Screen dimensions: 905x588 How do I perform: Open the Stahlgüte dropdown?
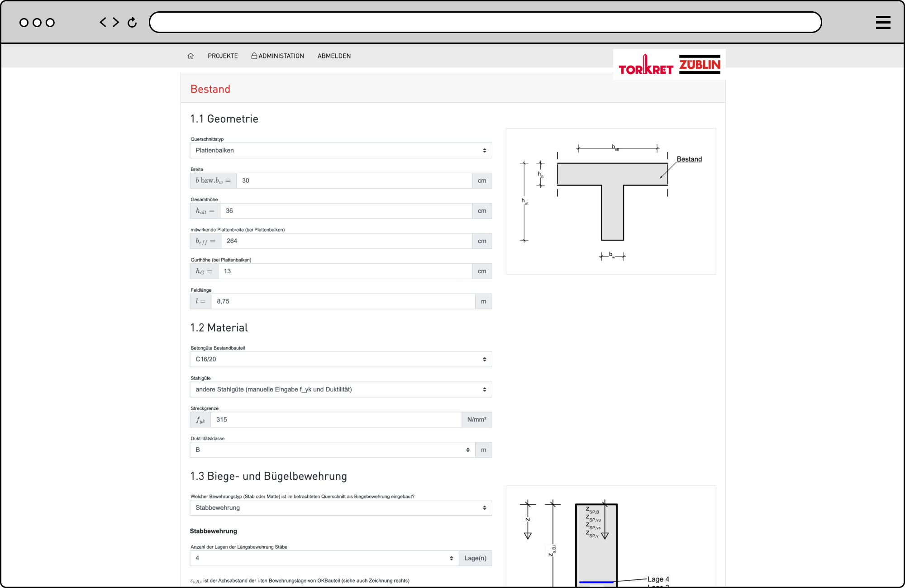coord(341,389)
